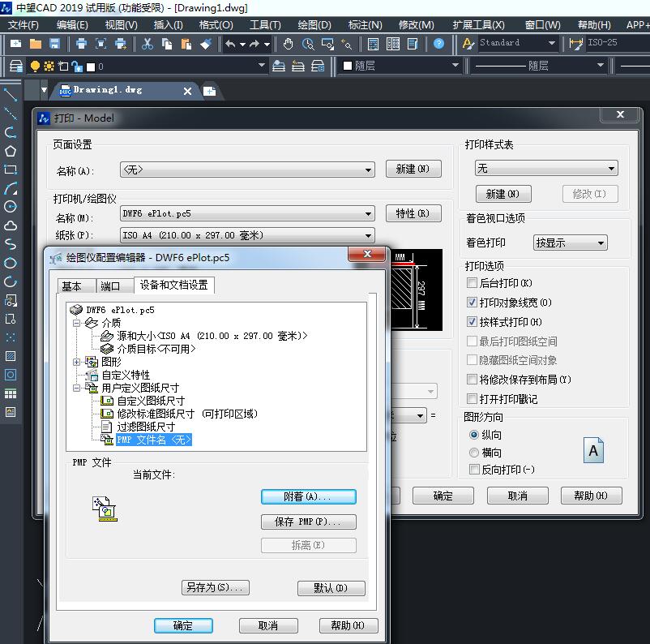The width and height of the screenshot is (650, 644).
Task: Select the Table tool icon
Action: click(x=11, y=393)
